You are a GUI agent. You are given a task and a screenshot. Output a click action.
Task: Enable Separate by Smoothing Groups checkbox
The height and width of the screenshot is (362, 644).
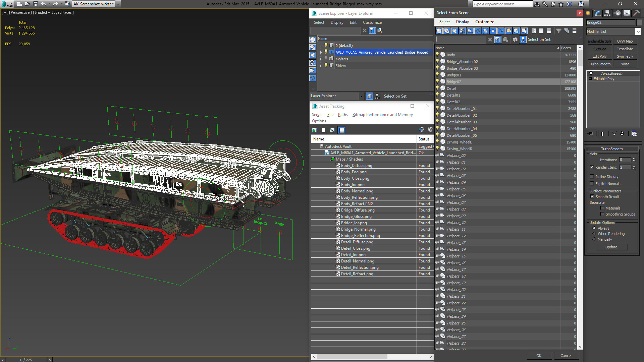(602, 214)
